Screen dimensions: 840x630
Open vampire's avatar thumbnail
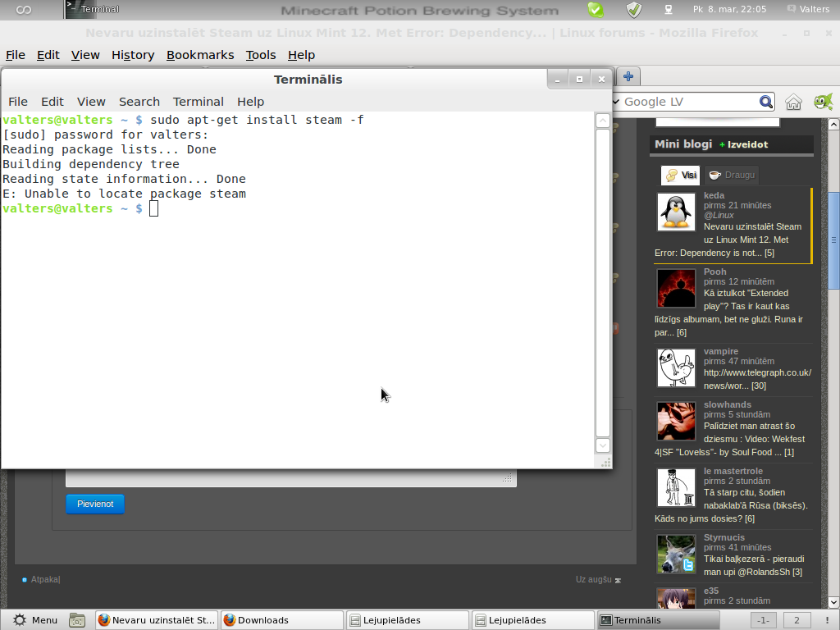[676, 368]
